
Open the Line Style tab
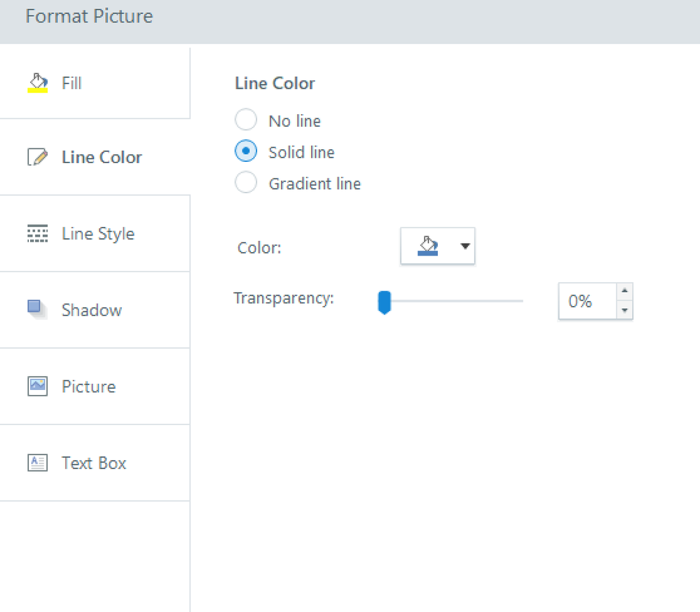coord(98,234)
